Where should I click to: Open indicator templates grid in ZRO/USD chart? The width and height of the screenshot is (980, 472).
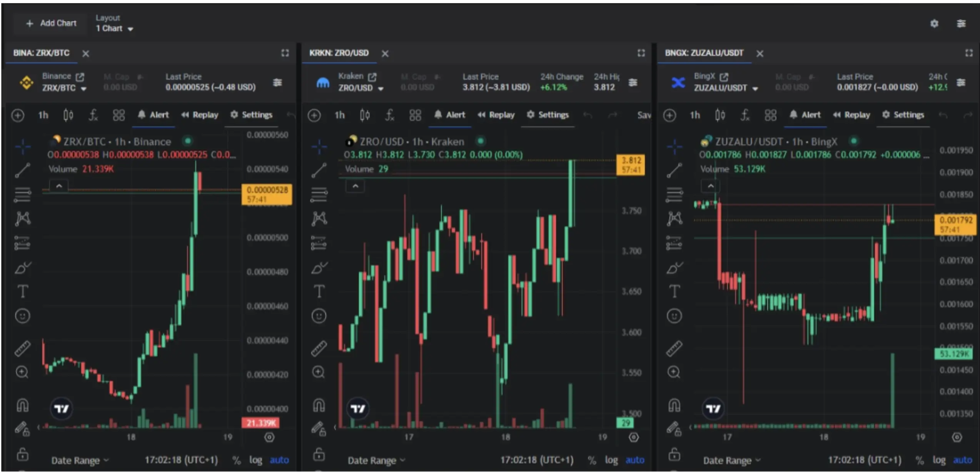415,115
